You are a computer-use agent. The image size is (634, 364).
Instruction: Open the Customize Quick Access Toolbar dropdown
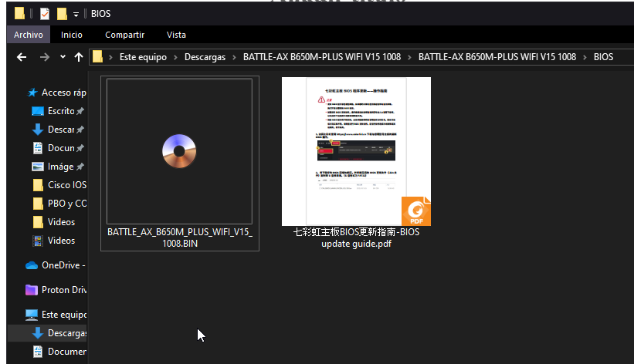[x=76, y=15]
